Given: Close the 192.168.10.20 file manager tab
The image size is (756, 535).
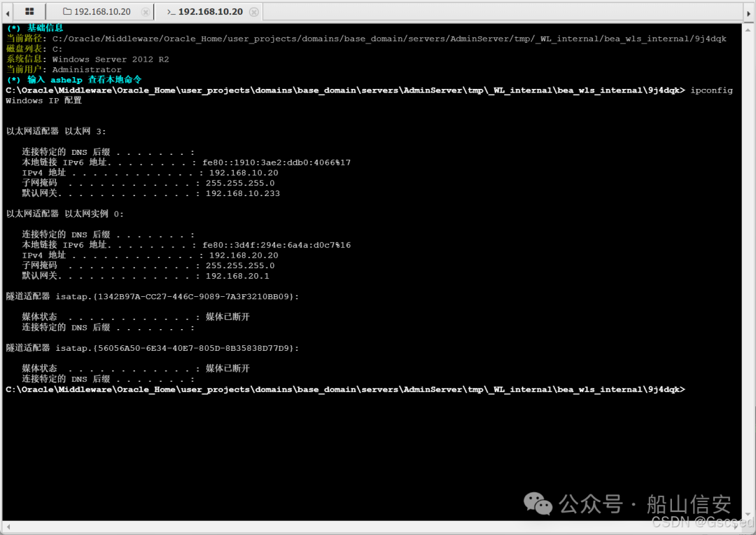Looking at the screenshot, I should point(145,12).
